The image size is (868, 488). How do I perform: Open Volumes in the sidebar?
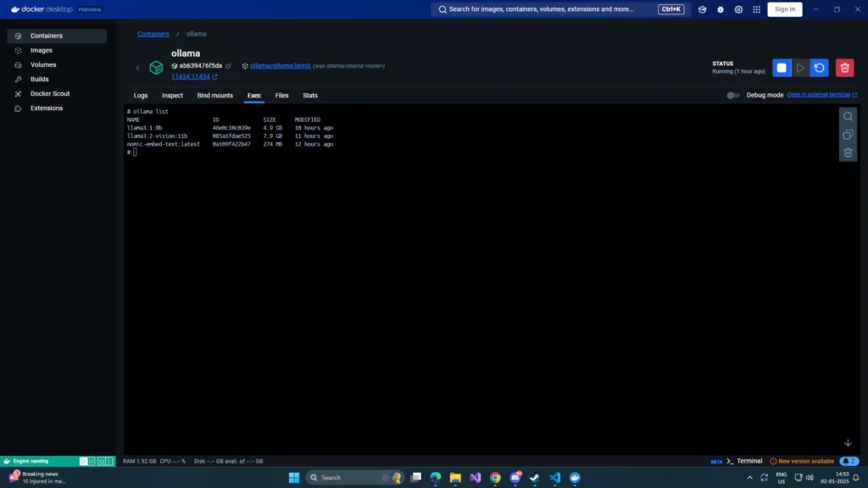click(57, 64)
